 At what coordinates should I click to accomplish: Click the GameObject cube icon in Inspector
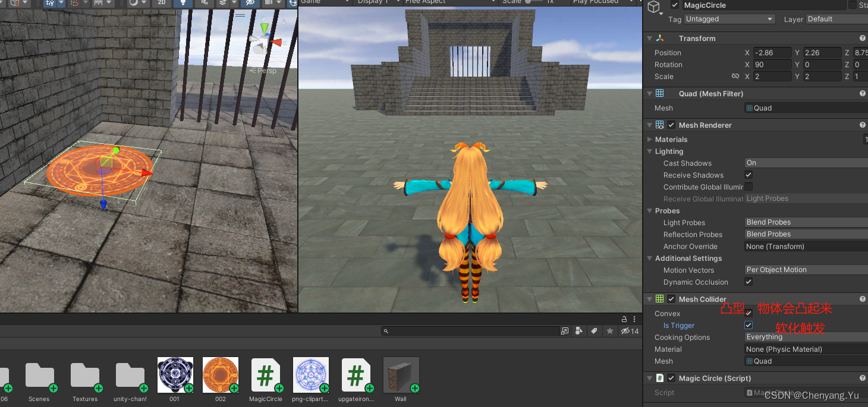(654, 7)
